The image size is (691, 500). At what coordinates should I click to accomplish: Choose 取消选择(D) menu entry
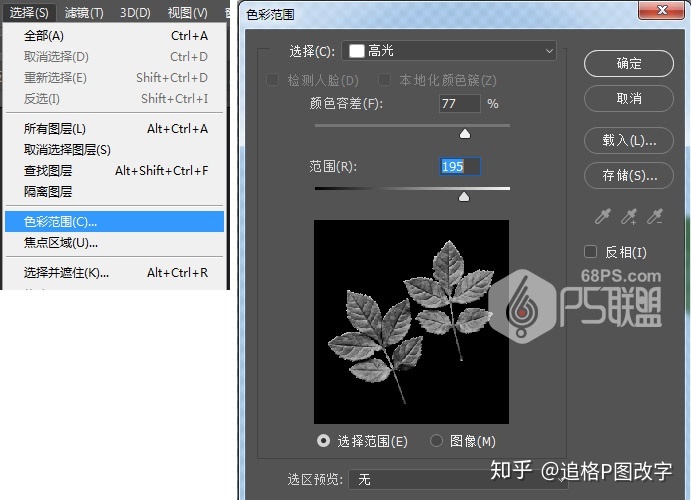point(115,56)
